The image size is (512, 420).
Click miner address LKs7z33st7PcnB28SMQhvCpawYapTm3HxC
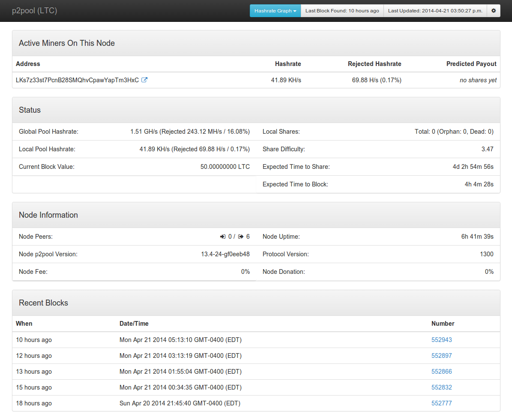pos(78,80)
